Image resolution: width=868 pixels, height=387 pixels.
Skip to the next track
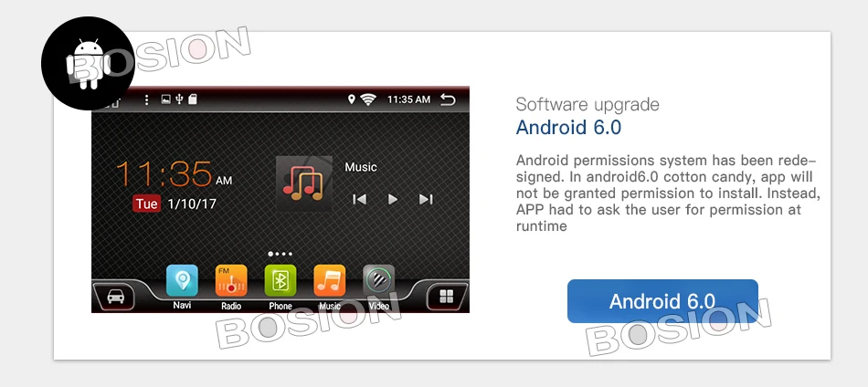426,199
